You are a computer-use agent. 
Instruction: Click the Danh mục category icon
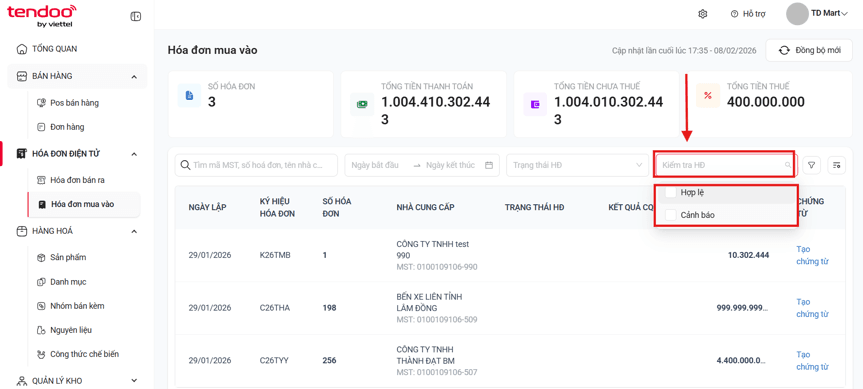tap(41, 282)
